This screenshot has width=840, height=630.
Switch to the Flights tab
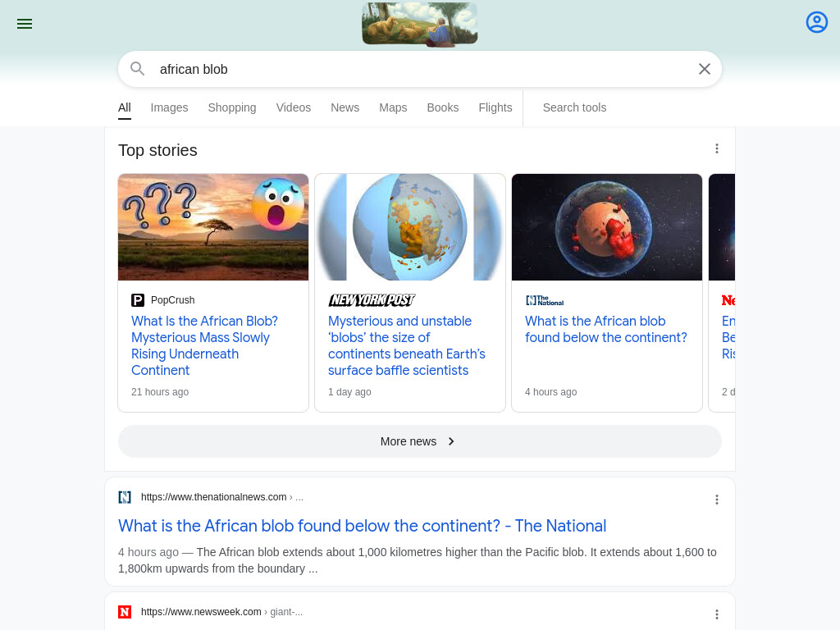tap(495, 107)
